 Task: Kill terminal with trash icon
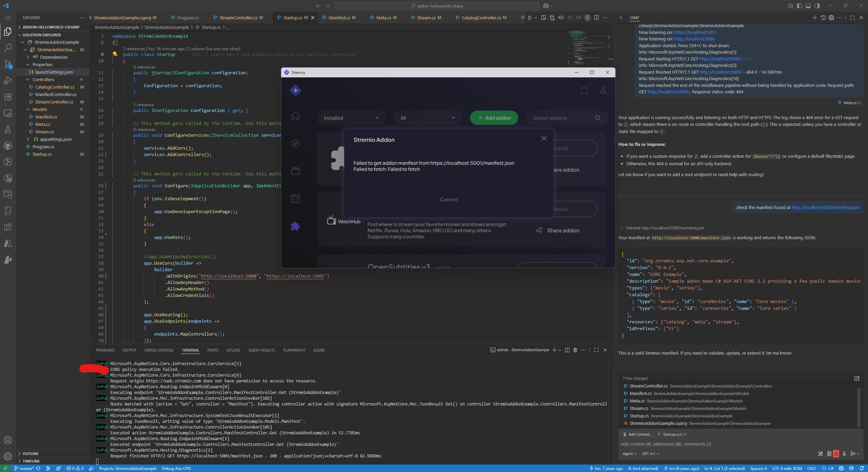[575, 350]
